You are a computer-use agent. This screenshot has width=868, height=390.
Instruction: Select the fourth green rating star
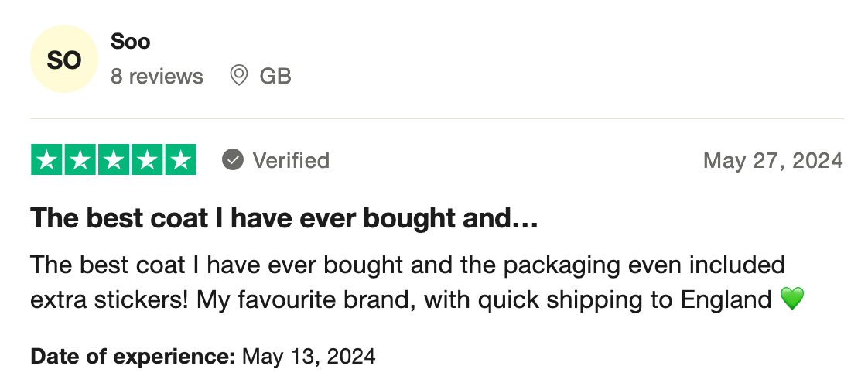(x=146, y=160)
